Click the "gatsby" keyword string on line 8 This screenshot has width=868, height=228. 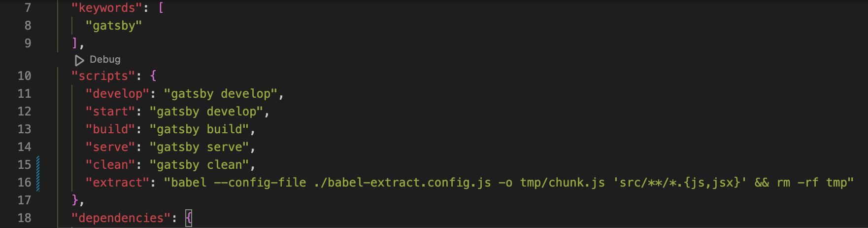pyautogui.click(x=114, y=26)
